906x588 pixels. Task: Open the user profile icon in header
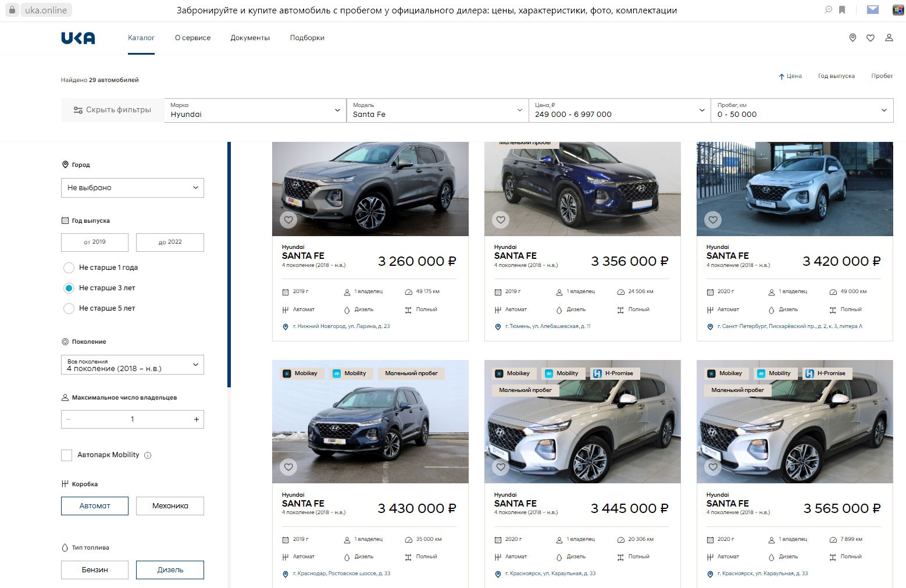point(889,38)
